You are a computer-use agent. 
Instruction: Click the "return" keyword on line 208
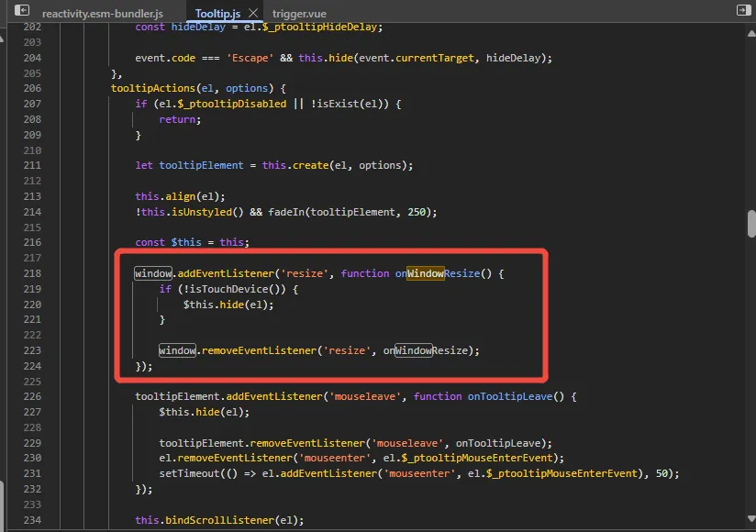click(177, 119)
